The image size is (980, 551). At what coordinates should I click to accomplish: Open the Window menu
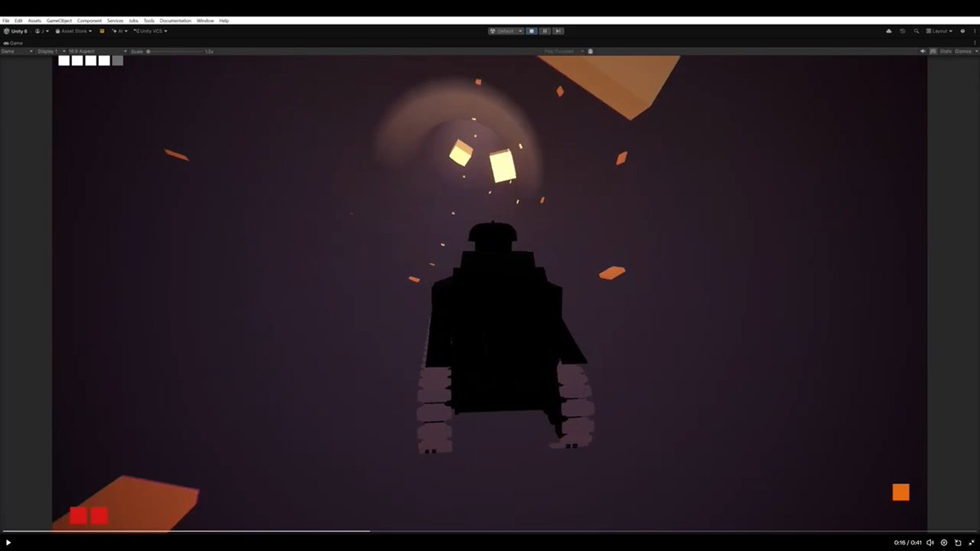tap(205, 20)
